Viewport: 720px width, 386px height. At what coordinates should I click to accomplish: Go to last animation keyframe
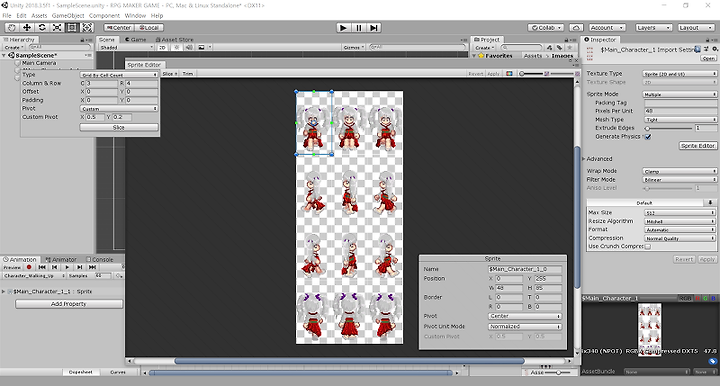[92, 267]
